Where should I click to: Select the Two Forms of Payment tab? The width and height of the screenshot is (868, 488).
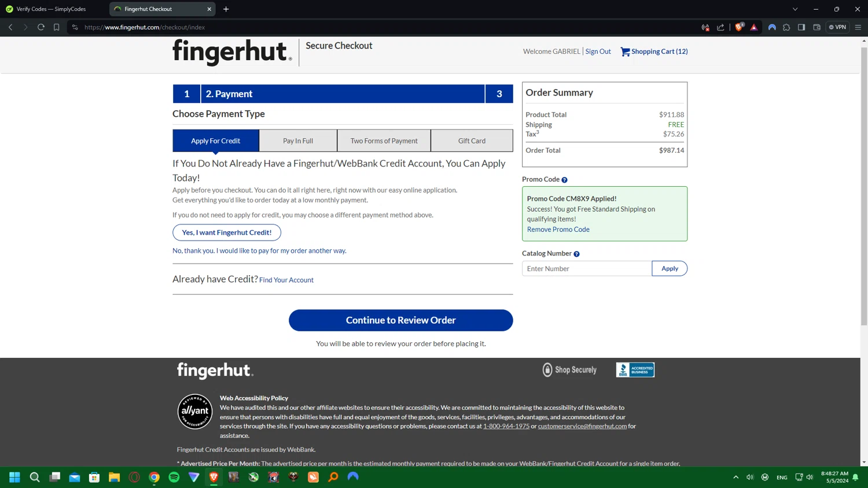pos(384,141)
